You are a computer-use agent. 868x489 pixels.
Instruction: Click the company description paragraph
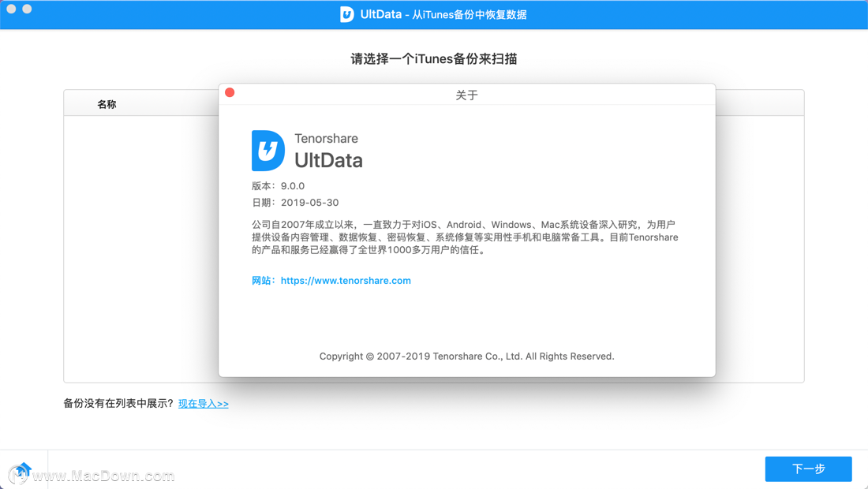465,237
